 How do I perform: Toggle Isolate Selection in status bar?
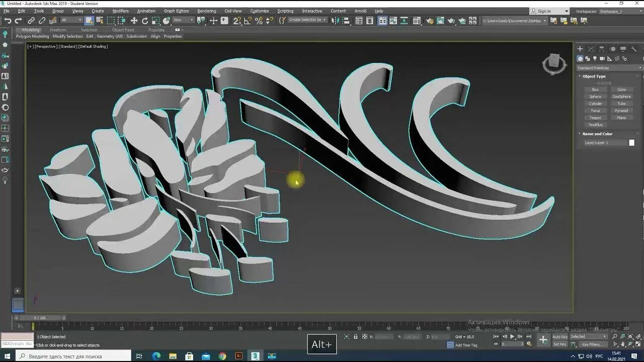(x=346, y=337)
